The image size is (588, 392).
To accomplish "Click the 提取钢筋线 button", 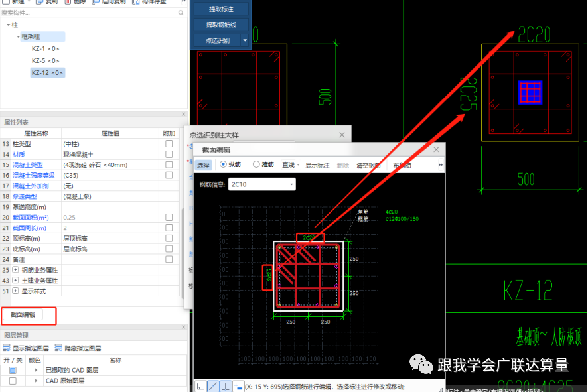I will [x=221, y=25].
